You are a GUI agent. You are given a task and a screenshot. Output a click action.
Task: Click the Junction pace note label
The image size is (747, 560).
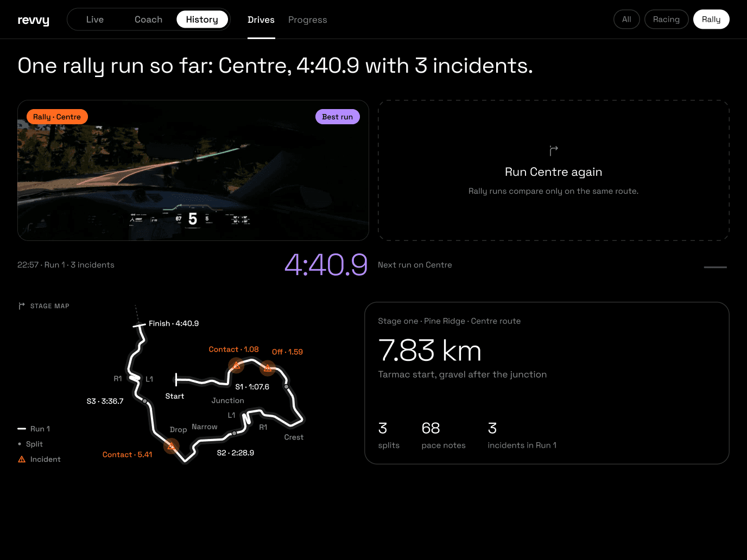coord(228,400)
